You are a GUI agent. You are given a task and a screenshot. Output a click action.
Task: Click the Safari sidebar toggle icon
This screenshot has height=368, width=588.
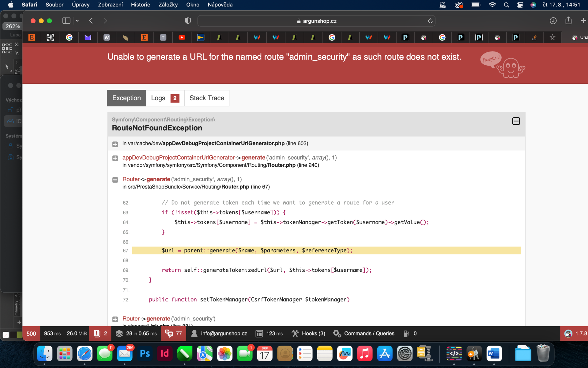point(66,21)
